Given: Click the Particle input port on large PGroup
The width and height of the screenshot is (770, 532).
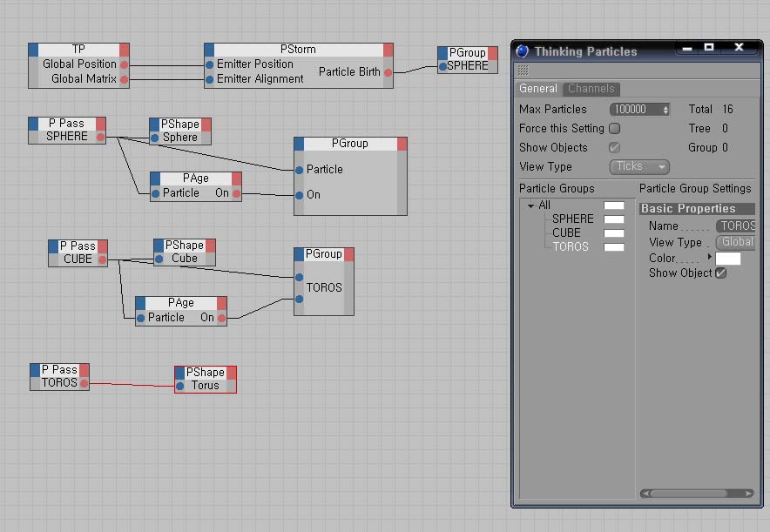Looking at the screenshot, I should pyautogui.click(x=299, y=170).
